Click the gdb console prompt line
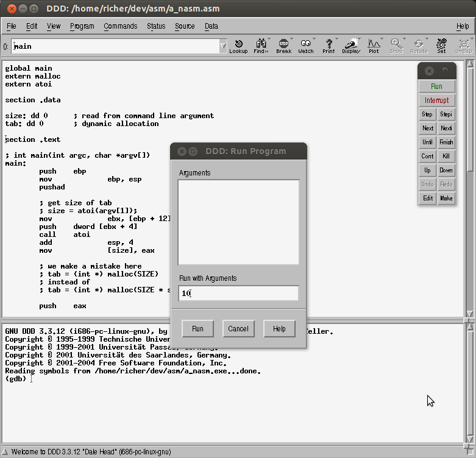The height and width of the screenshot is (458, 476). tap(19, 379)
